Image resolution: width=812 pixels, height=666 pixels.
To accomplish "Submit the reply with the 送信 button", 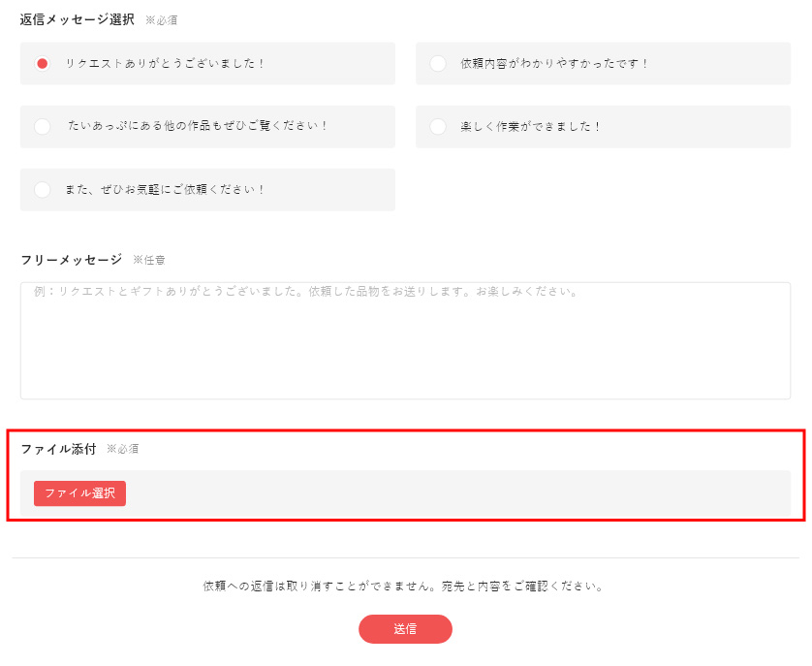I will 405,629.
